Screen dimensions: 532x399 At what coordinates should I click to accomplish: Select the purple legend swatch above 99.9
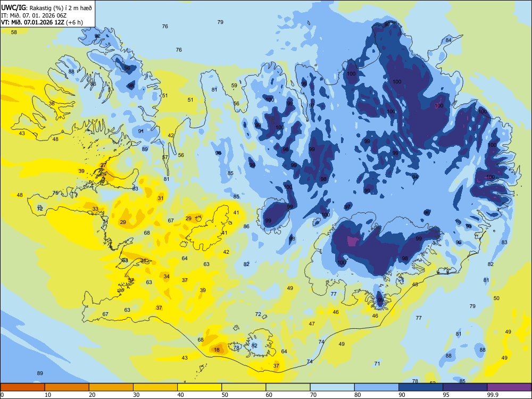coord(509,387)
